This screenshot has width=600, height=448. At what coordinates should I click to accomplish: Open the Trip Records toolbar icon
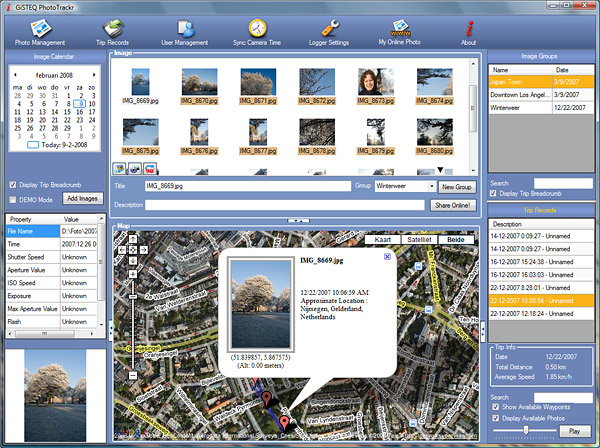[x=112, y=33]
